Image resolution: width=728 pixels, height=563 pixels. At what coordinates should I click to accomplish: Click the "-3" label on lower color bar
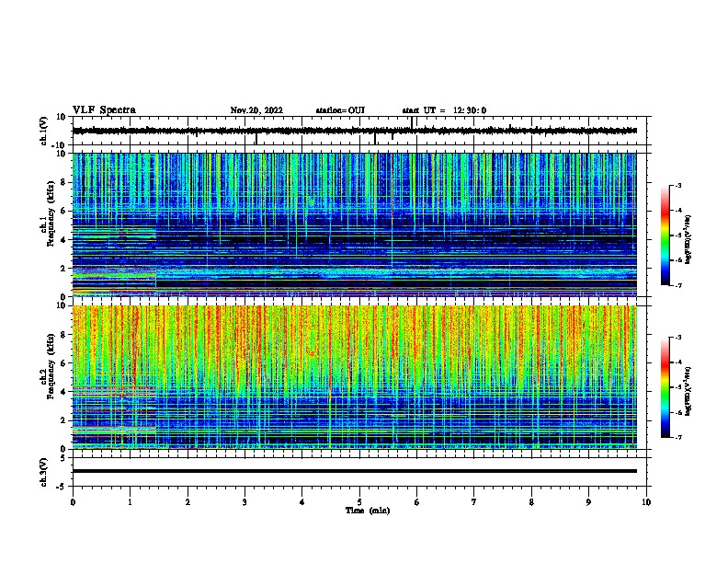pos(678,338)
